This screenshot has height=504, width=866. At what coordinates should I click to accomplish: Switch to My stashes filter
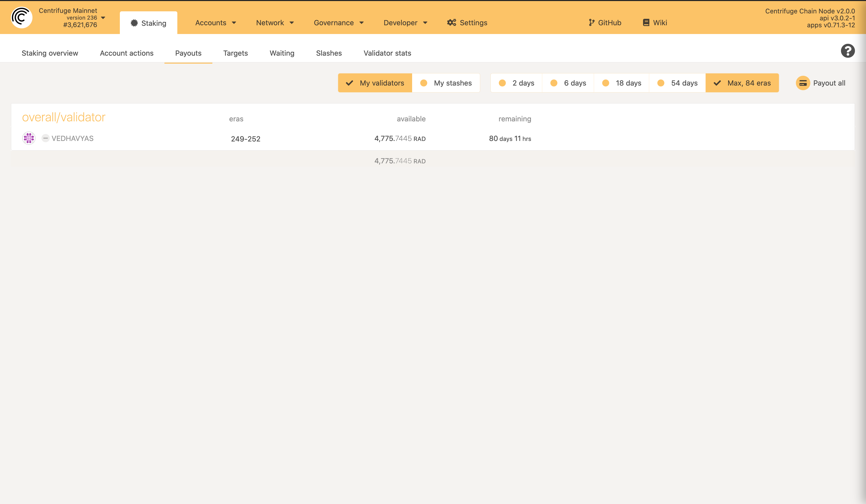(446, 83)
